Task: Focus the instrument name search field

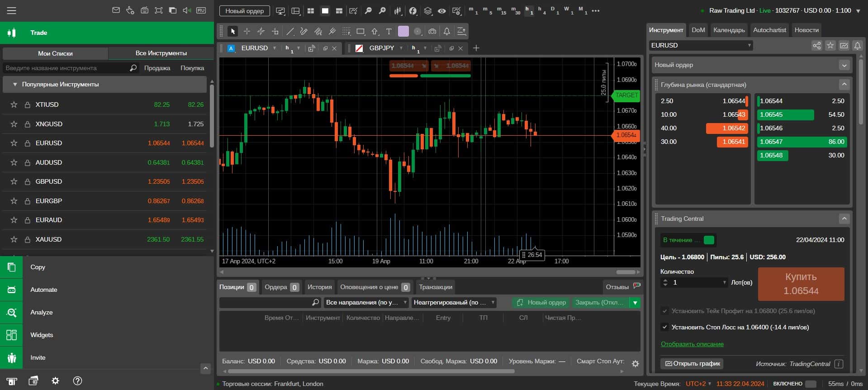Action: point(67,68)
